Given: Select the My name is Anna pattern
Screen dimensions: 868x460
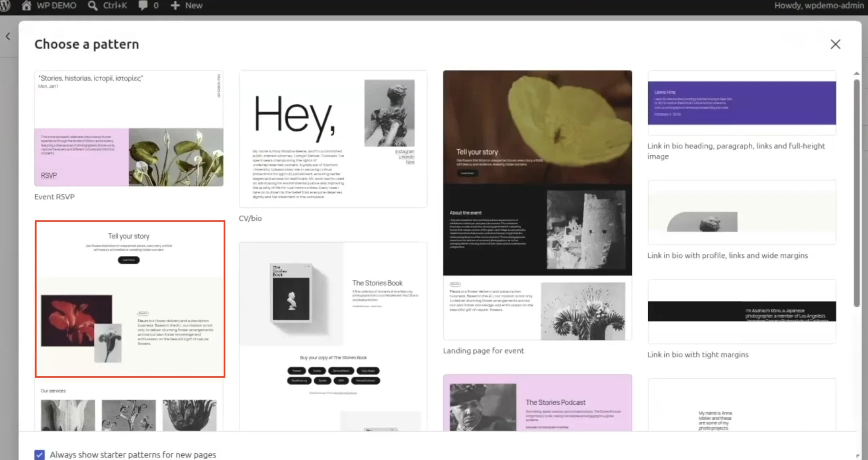Looking at the screenshot, I should [x=742, y=405].
